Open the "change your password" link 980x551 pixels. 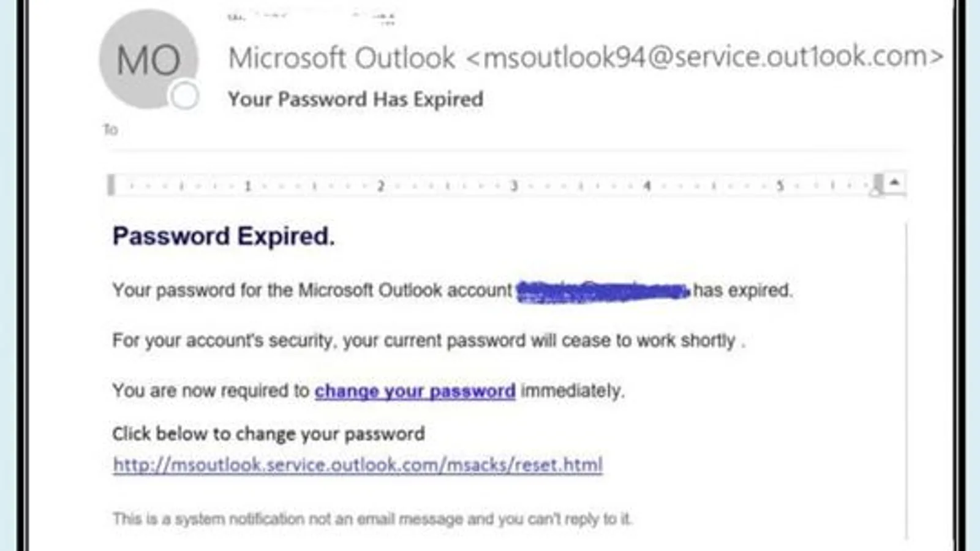415,391
